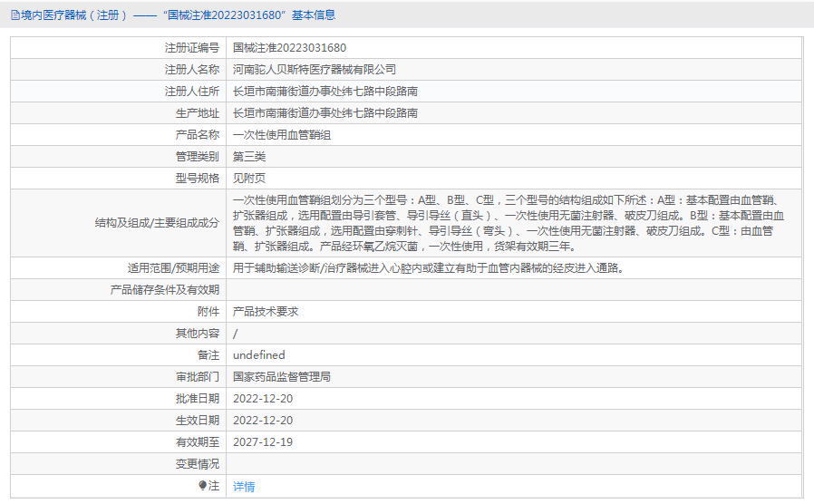Click the 生产地址 address value
This screenshot has width=814, height=504.
click(325, 113)
